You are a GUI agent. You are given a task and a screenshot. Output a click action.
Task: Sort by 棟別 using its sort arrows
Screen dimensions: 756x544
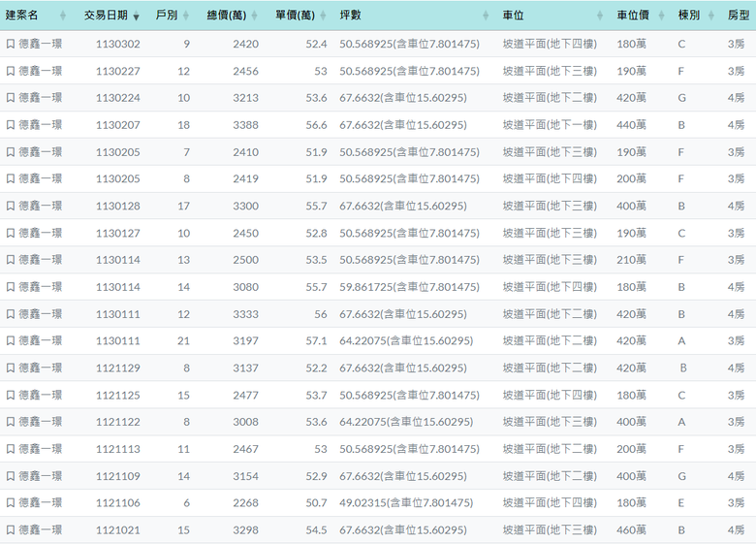711,16
